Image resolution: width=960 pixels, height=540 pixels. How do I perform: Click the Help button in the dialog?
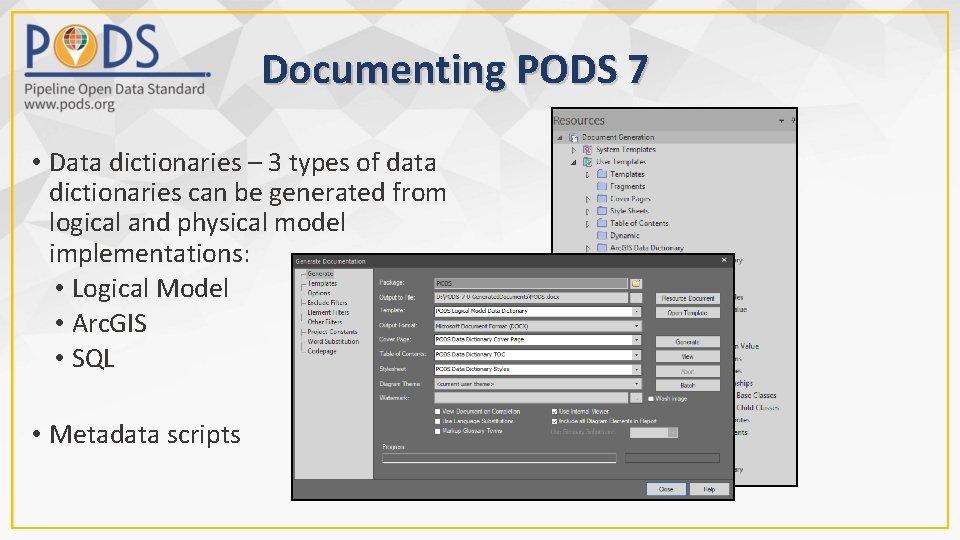pos(709,489)
